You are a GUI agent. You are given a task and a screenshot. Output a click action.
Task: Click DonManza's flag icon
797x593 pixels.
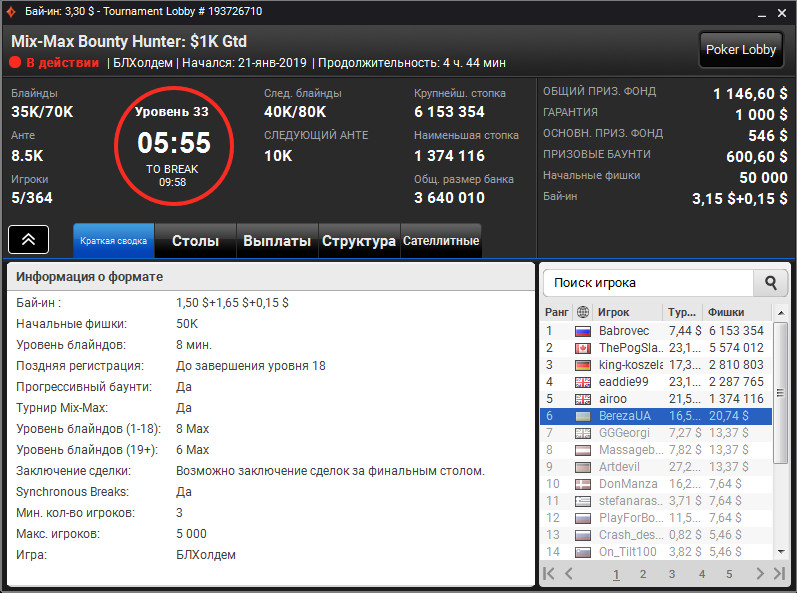[583, 484]
